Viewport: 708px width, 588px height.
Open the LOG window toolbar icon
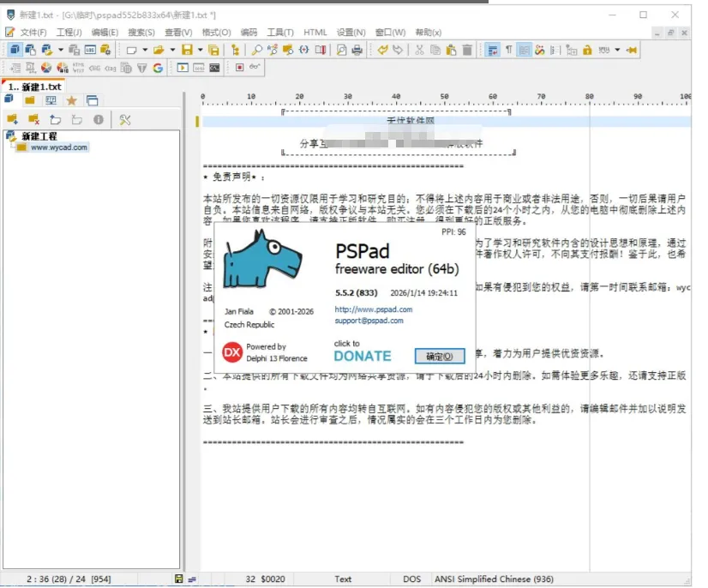(90, 50)
